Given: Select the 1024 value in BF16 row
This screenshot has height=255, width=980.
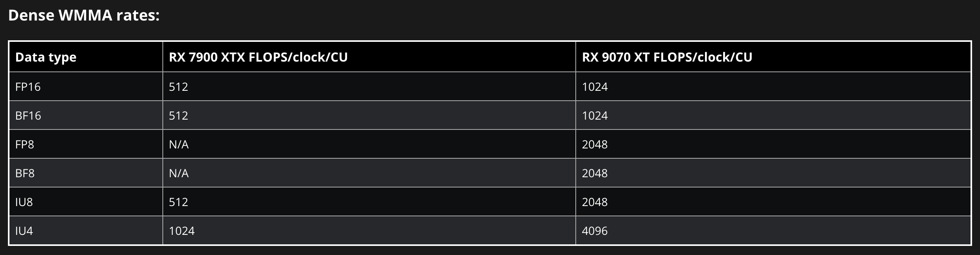Looking at the screenshot, I should coord(595,115).
